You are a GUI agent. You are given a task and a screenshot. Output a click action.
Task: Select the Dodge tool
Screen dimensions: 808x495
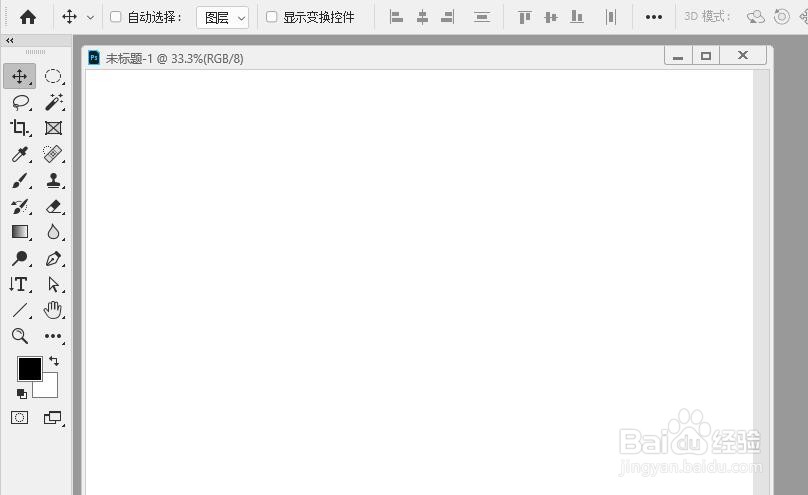point(20,258)
